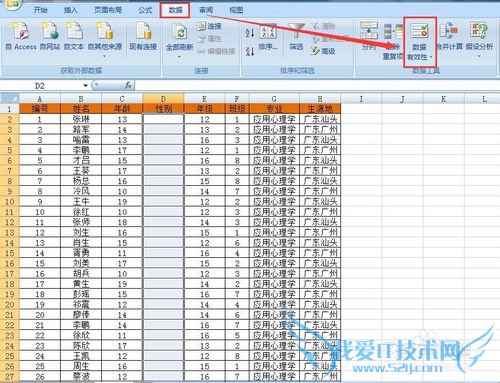This screenshot has width=500, height=383.
Task: Toggle the 筛选 filter funnel
Action: click(296, 37)
